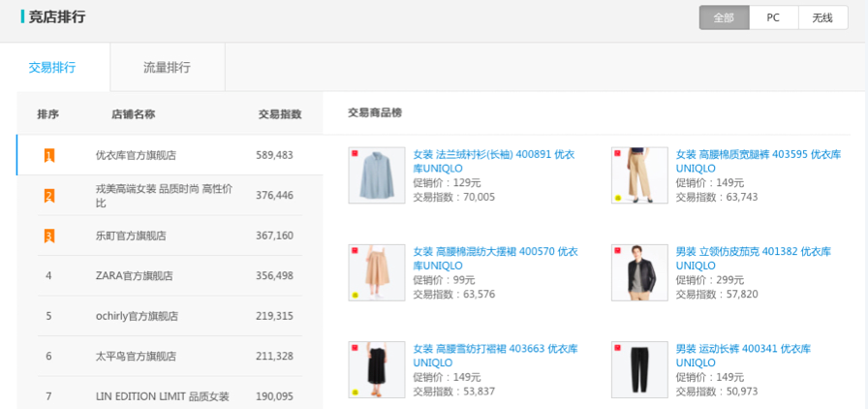
Task: Click the 交易商品榜 heading
Action: click(375, 113)
